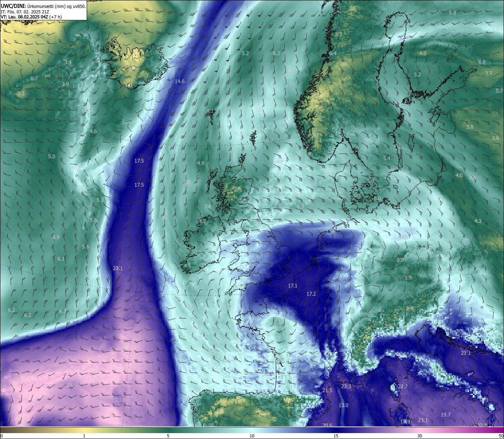
Task: Click the '50' label on the color scale
Action: click(501, 436)
